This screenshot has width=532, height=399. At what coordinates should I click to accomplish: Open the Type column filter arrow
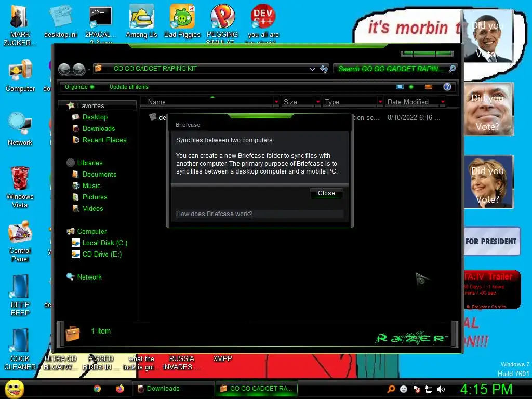pyautogui.click(x=380, y=102)
